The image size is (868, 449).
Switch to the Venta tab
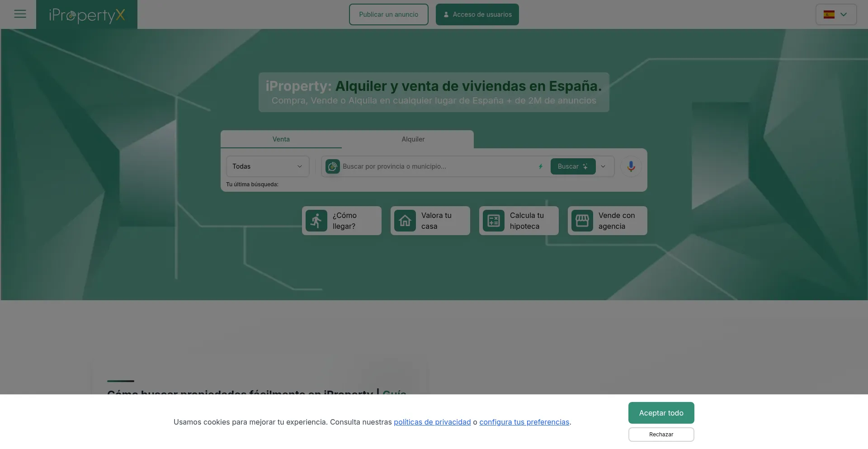tap(281, 139)
